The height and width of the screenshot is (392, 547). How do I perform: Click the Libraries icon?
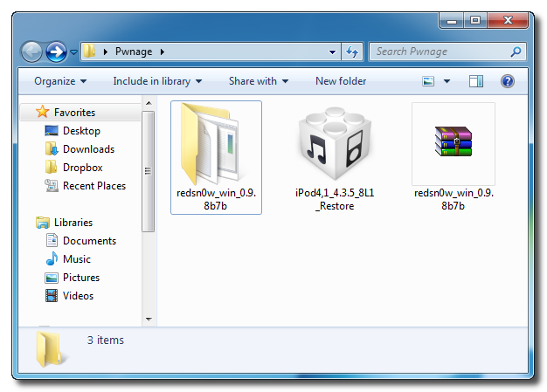coord(43,223)
